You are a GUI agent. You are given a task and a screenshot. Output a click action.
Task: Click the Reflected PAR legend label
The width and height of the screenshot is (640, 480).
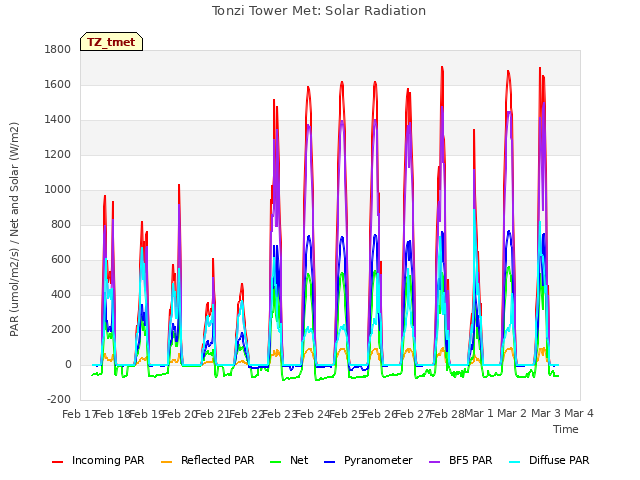tap(218, 460)
